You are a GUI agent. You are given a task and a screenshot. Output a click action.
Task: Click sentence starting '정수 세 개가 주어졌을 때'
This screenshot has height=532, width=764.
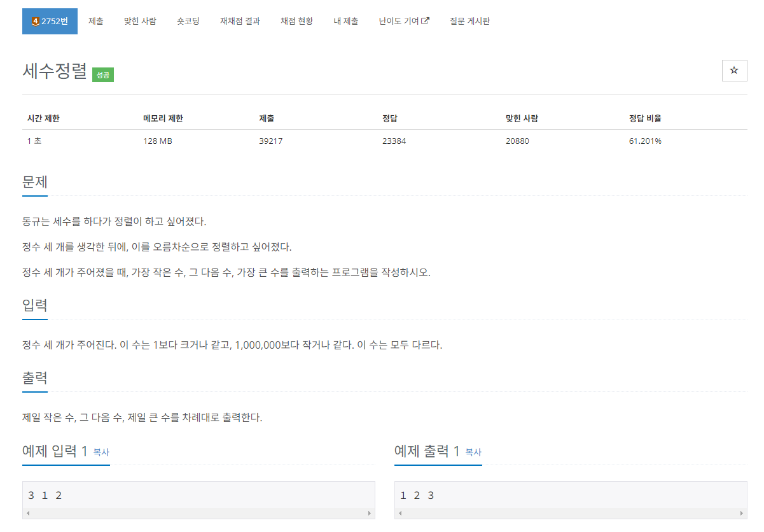tap(226, 272)
